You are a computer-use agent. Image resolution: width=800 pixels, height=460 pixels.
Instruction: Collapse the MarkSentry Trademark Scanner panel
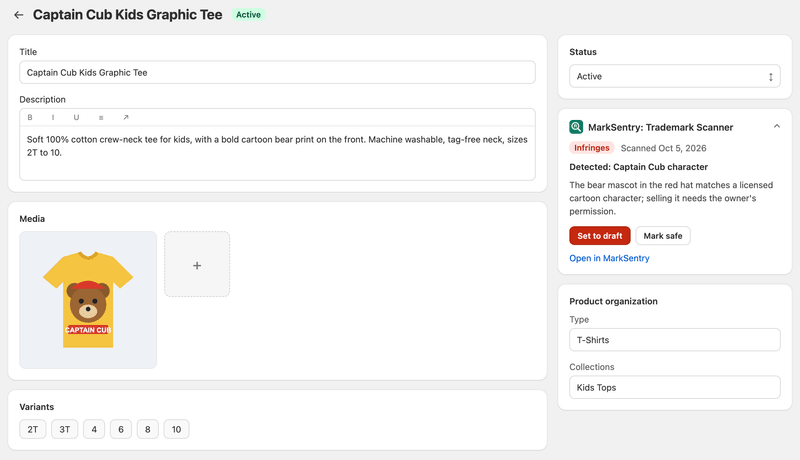[x=777, y=126]
